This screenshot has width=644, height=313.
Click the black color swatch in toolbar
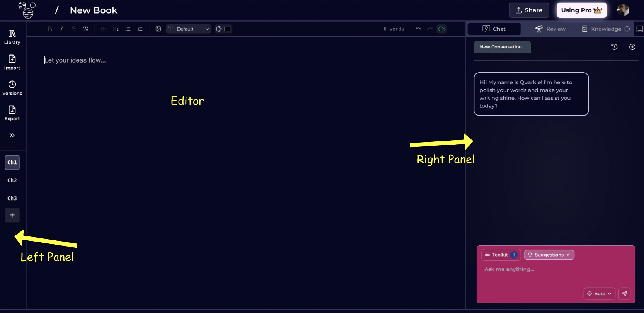pos(227,29)
